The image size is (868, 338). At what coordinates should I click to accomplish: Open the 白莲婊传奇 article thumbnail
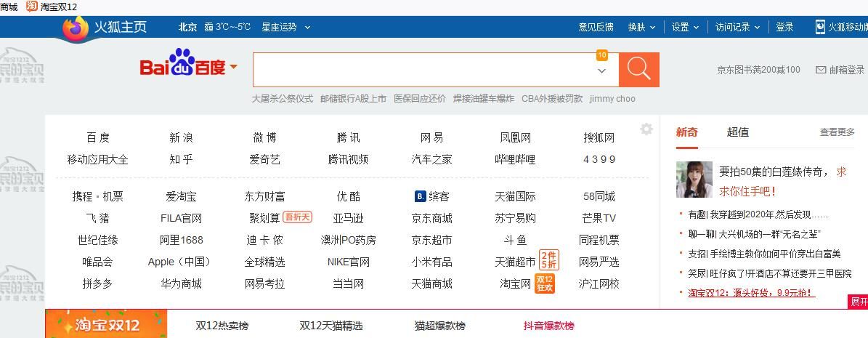(694, 180)
